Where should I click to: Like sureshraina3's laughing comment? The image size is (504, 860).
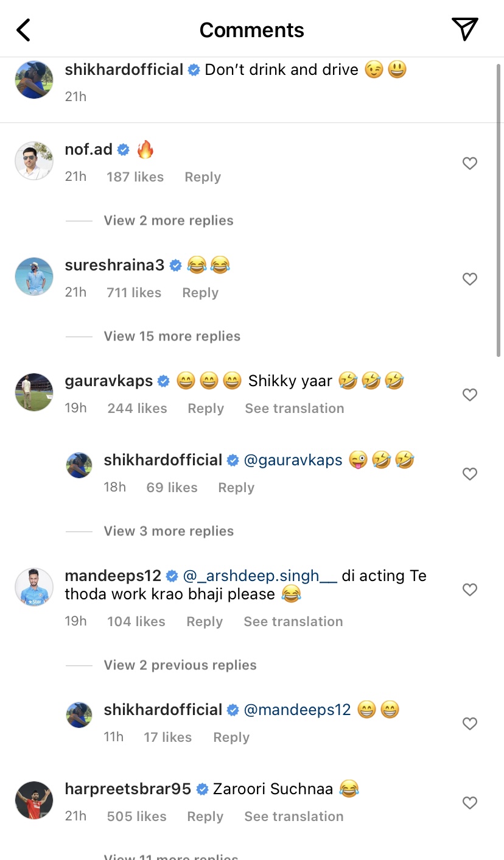click(469, 279)
